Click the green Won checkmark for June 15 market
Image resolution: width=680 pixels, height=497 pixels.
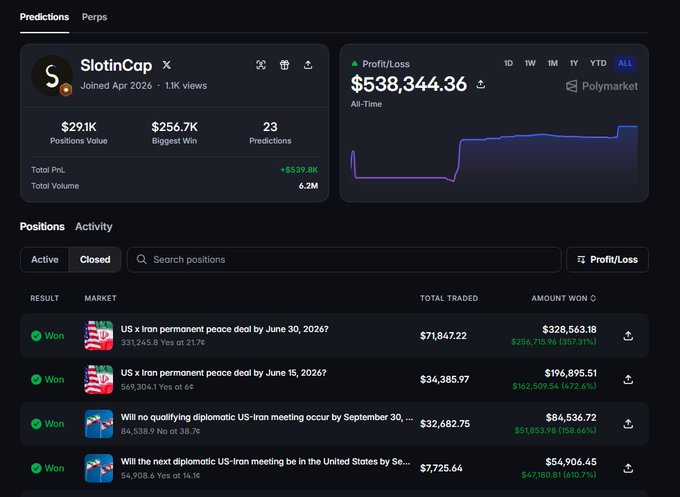36,379
